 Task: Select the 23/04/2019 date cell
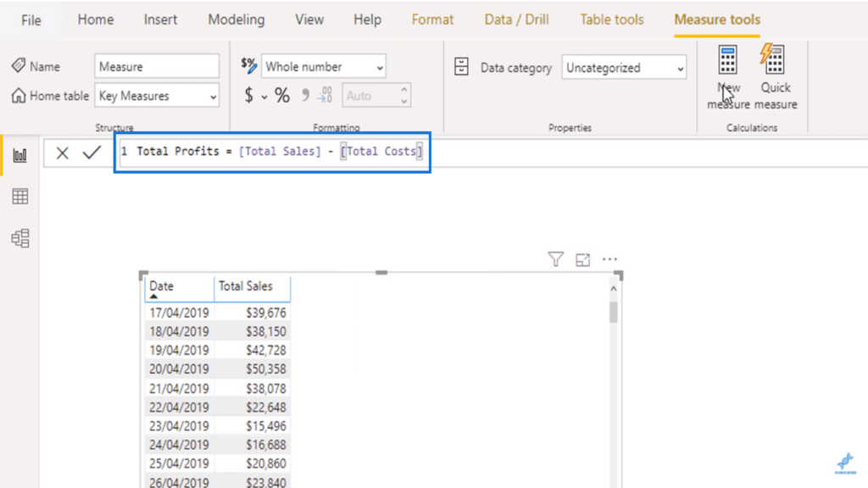(x=179, y=426)
